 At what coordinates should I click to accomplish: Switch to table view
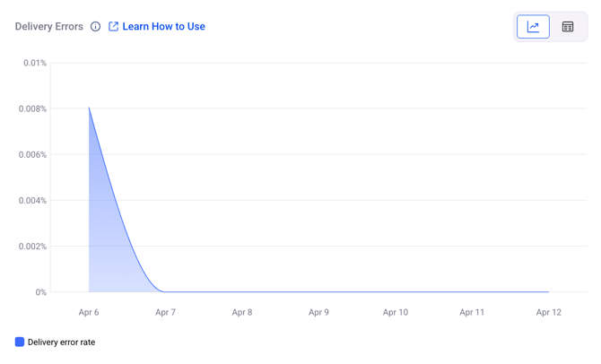click(568, 27)
